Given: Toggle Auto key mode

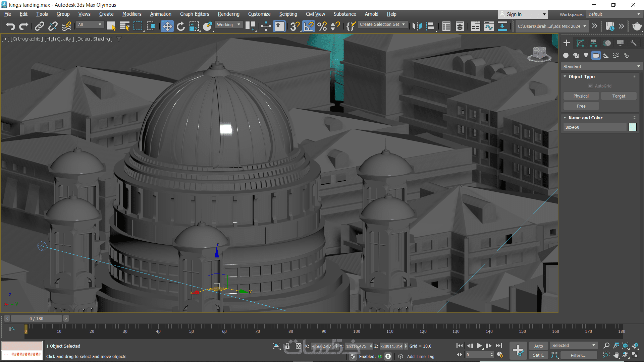Looking at the screenshot, I should tap(538, 346).
